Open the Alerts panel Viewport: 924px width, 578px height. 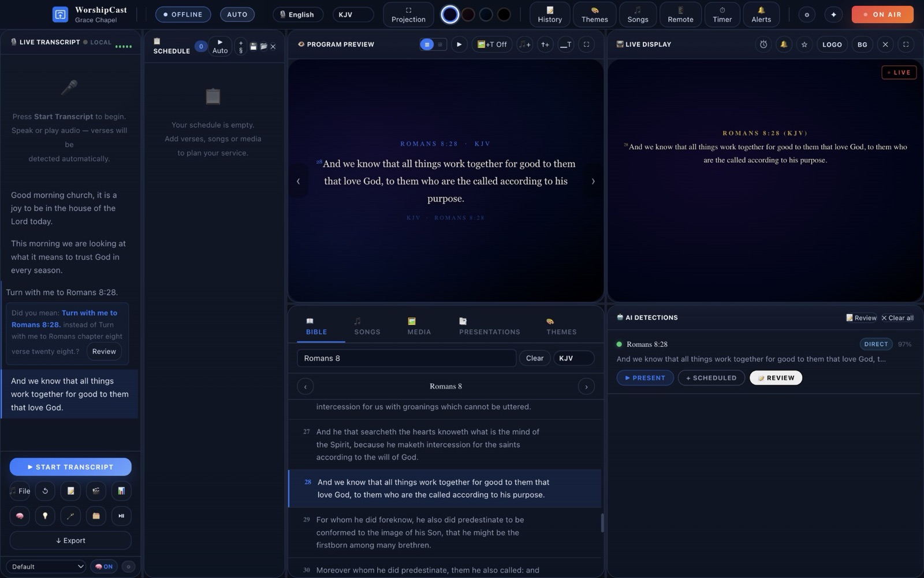click(761, 14)
